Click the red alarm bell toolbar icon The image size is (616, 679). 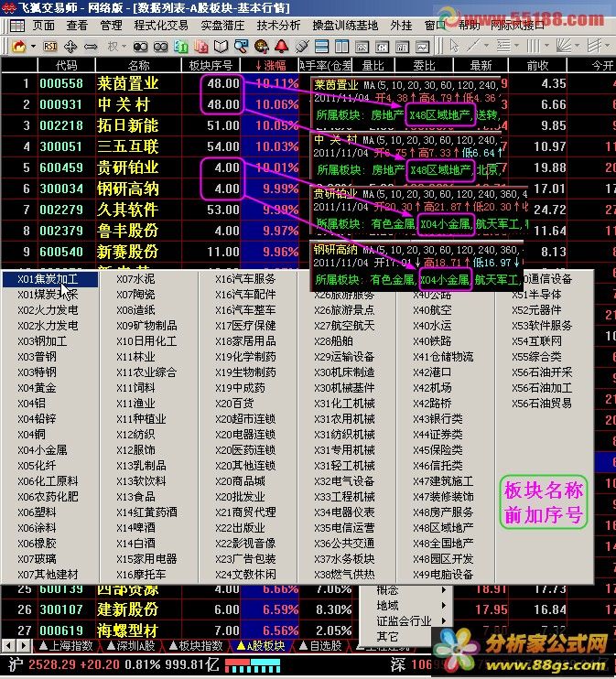pyautogui.click(x=282, y=46)
